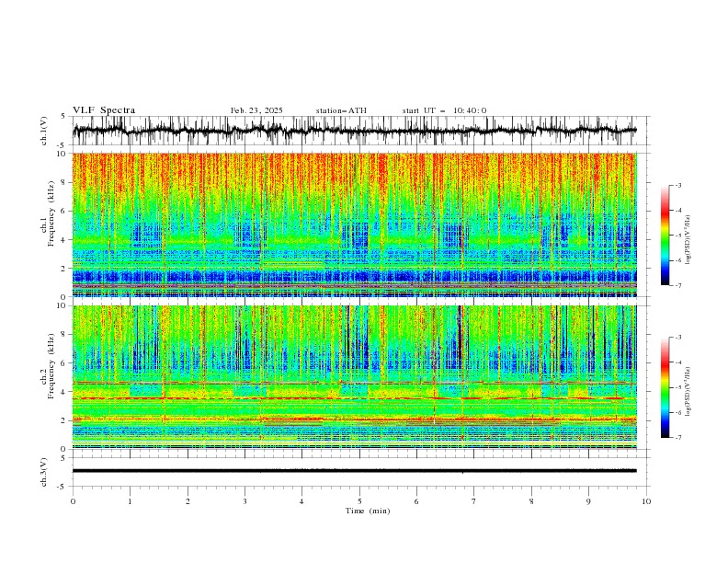728x563 pixels.
Task: Select the ch.1 voltage waveform trace panel
Action: click(x=361, y=131)
